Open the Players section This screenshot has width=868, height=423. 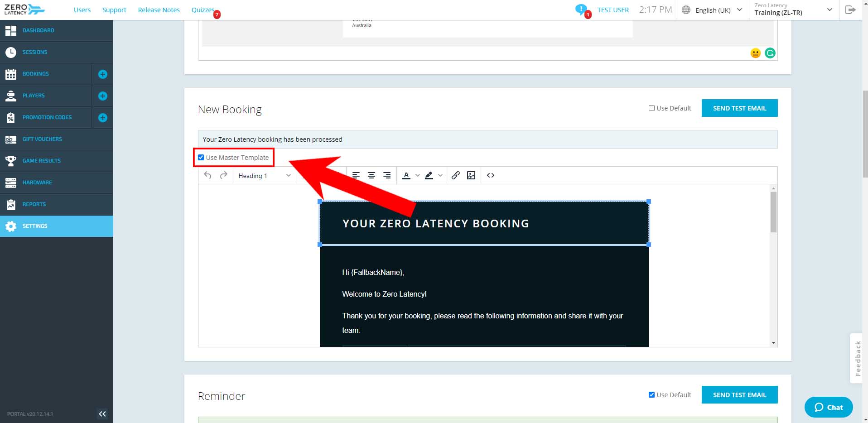point(46,96)
